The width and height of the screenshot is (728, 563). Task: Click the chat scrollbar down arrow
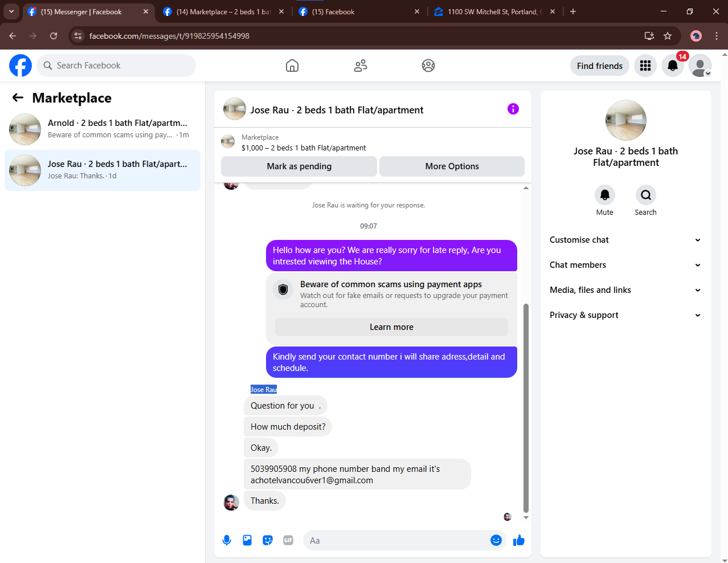(526, 517)
